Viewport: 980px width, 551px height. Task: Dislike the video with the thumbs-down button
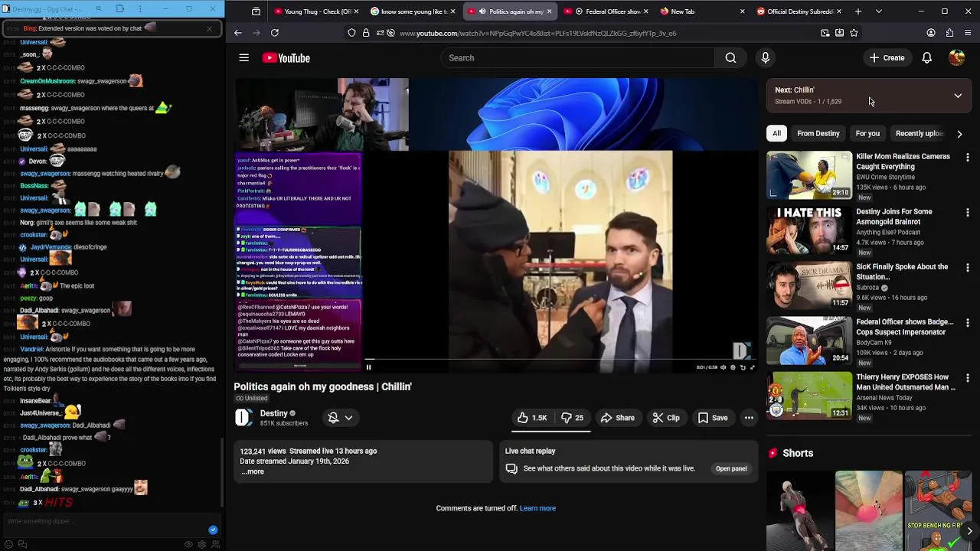[572, 418]
